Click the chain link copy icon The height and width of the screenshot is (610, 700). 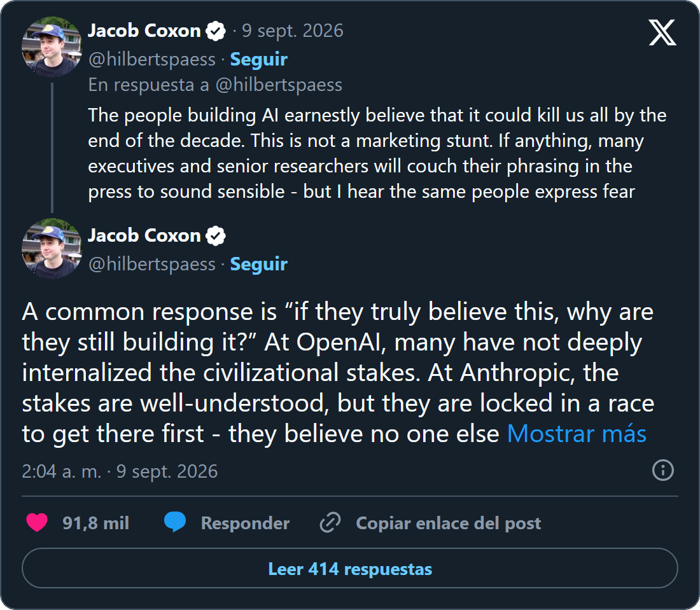point(330,522)
